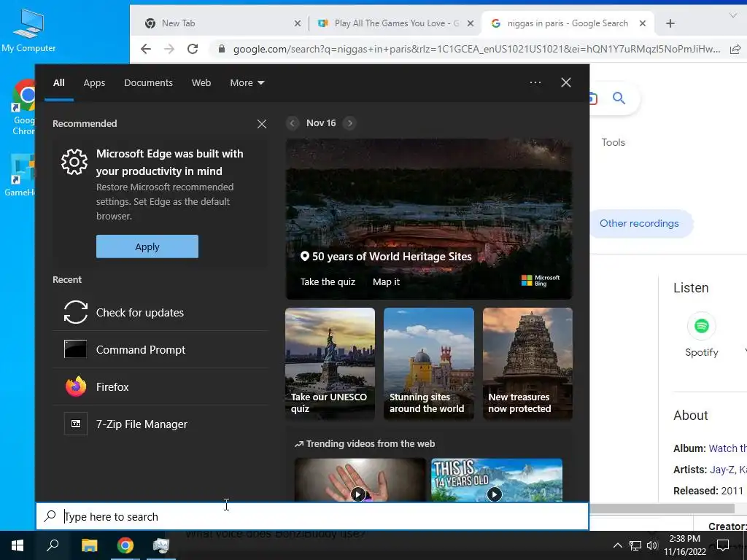Open the computer app icon on taskbar
The image size is (747, 560).
tap(161, 545)
